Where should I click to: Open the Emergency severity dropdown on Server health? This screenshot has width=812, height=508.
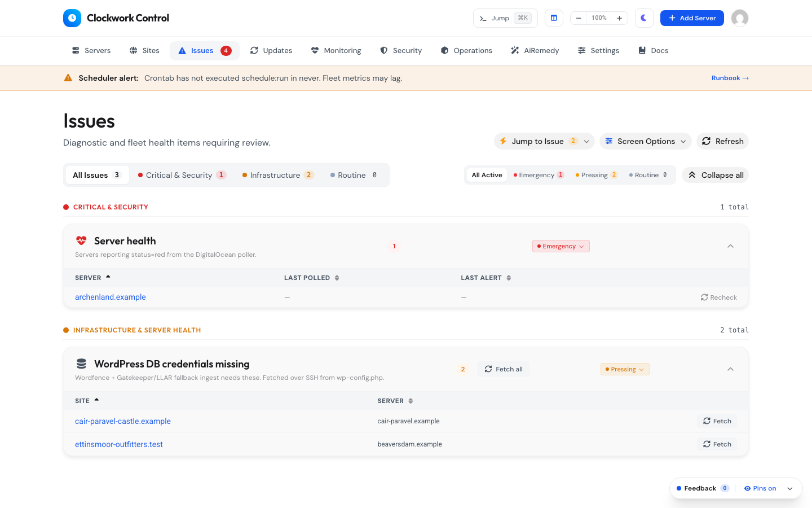[561, 246]
